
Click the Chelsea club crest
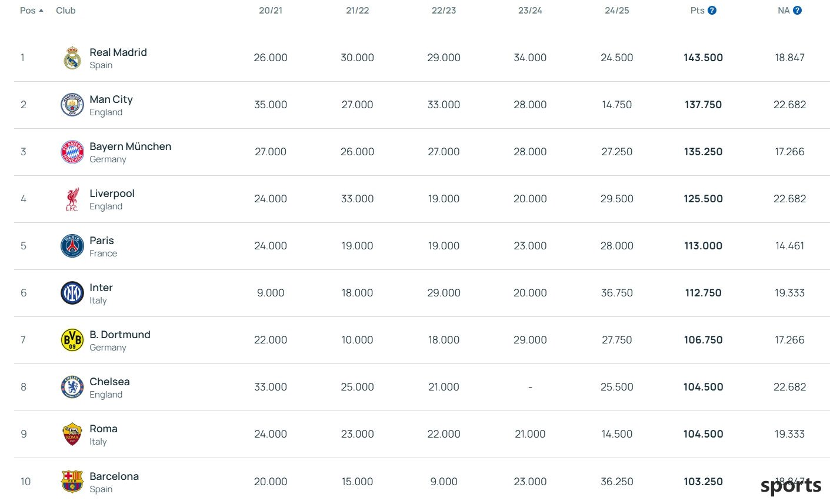point(72,387)
